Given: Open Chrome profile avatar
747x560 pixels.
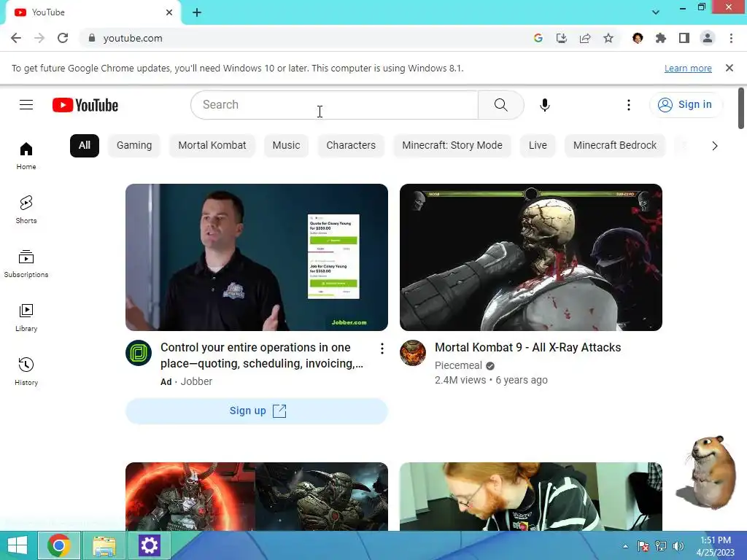Looking at the screenshot, I should coord(708,38).
